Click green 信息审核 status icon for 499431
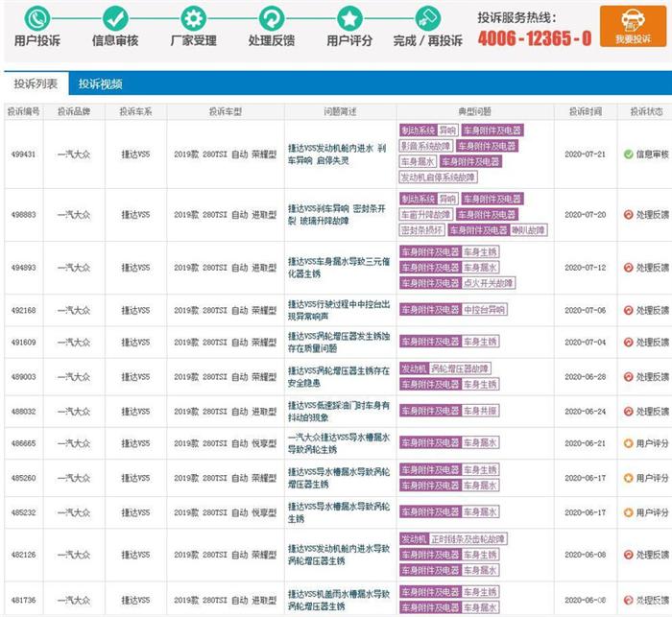The height and width of the screenshot is (617, 672). point(628,154)
